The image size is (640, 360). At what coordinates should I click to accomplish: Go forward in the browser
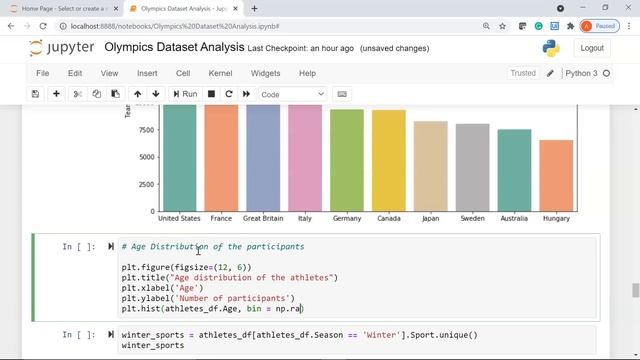pyautogui.click(x=27, y=26)
